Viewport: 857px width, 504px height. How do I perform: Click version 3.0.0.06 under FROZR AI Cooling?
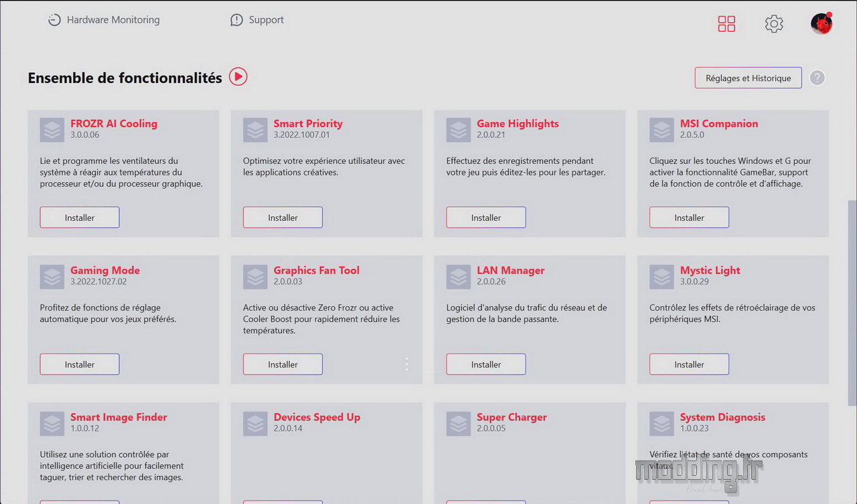tap(85, 135)
